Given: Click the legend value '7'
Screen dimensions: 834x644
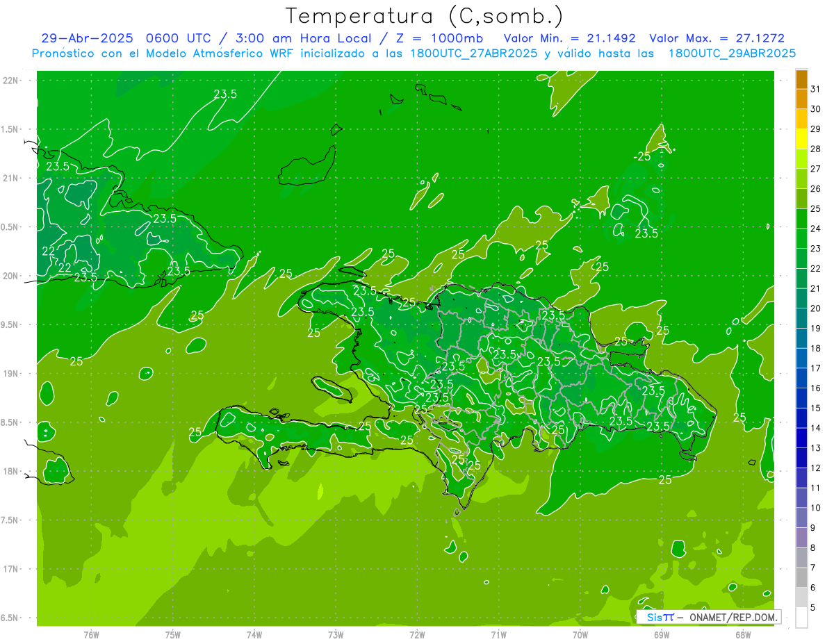Looking at the screenshot, I should [812, 568].
